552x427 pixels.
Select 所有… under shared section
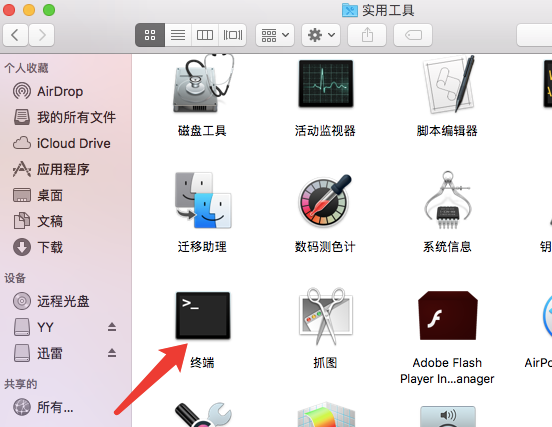coord(43,407)
